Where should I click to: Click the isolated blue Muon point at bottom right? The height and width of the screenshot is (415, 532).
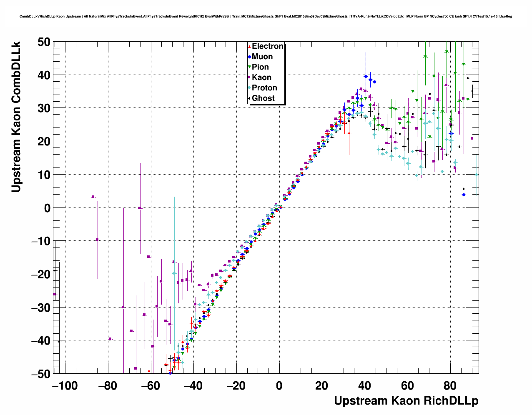464,195
